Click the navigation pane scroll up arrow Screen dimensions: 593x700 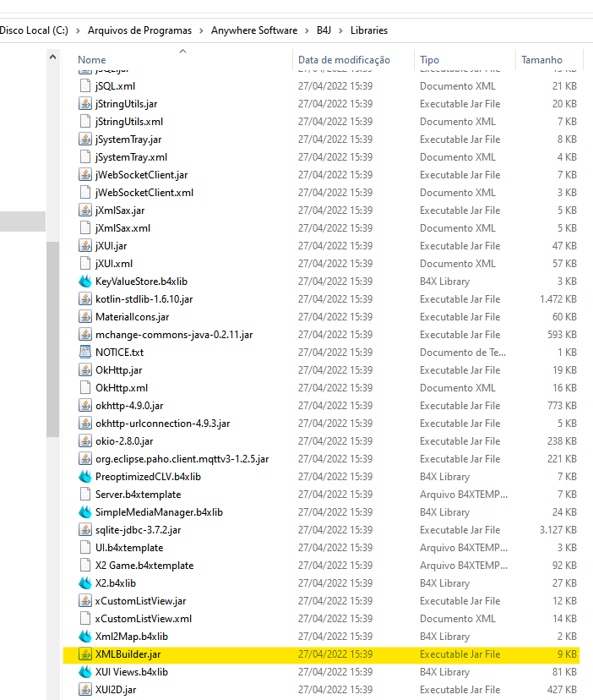52,57
